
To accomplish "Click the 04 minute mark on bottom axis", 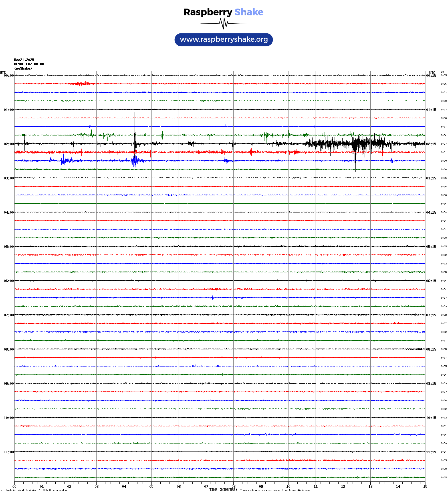I will click(124, 487).
